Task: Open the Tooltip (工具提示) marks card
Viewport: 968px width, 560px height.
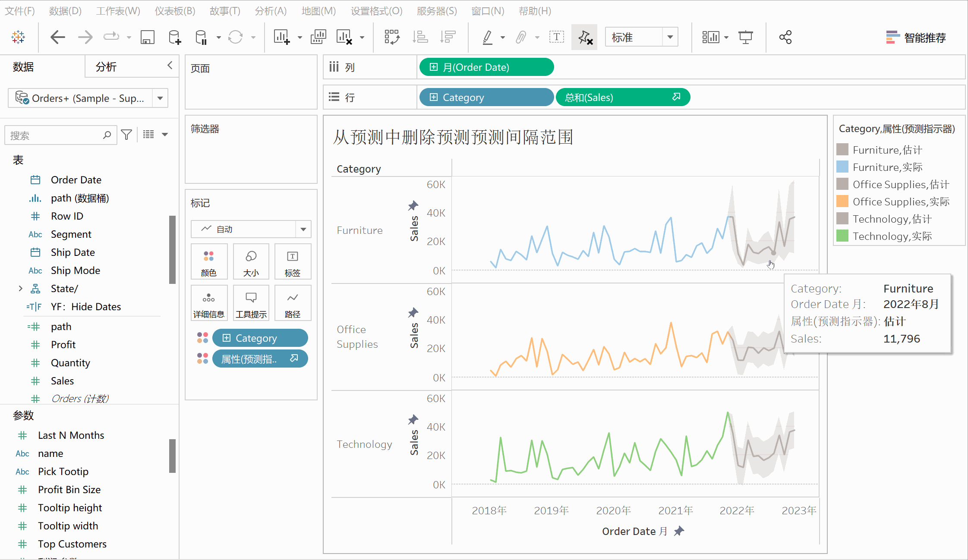Action: (251, 303)
